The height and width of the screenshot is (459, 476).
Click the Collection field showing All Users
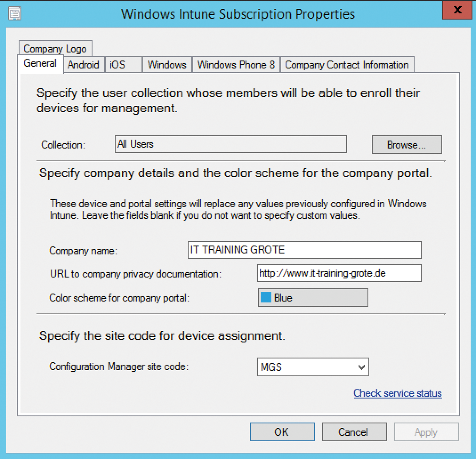pos(230,144)
